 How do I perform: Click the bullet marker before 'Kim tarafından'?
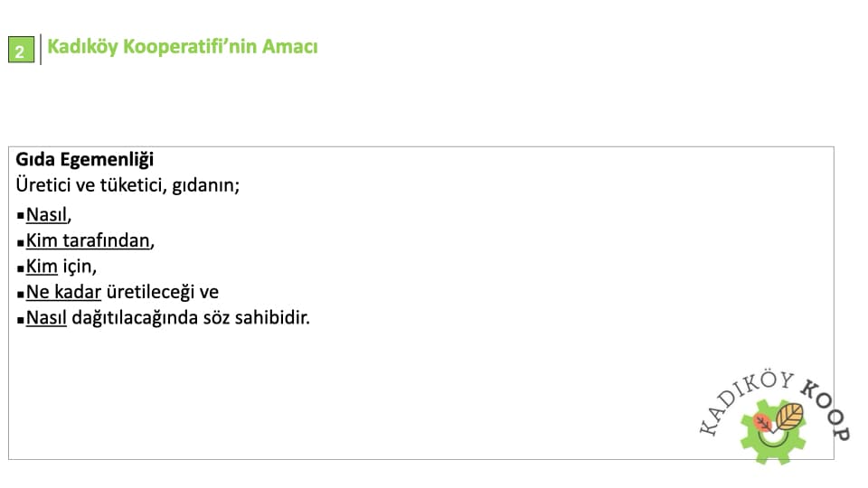tap(20, 242)
